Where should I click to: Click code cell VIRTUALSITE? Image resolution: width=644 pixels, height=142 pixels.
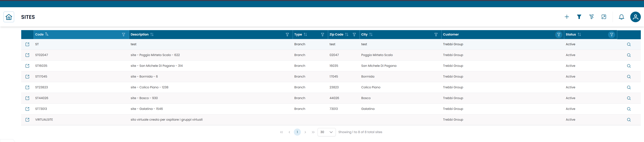coord(44,120)
